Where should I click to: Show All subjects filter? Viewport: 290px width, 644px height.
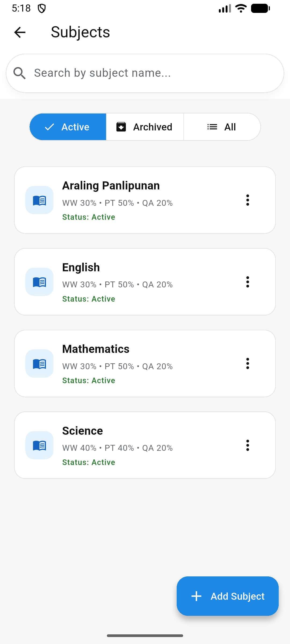tap(222, 127)
